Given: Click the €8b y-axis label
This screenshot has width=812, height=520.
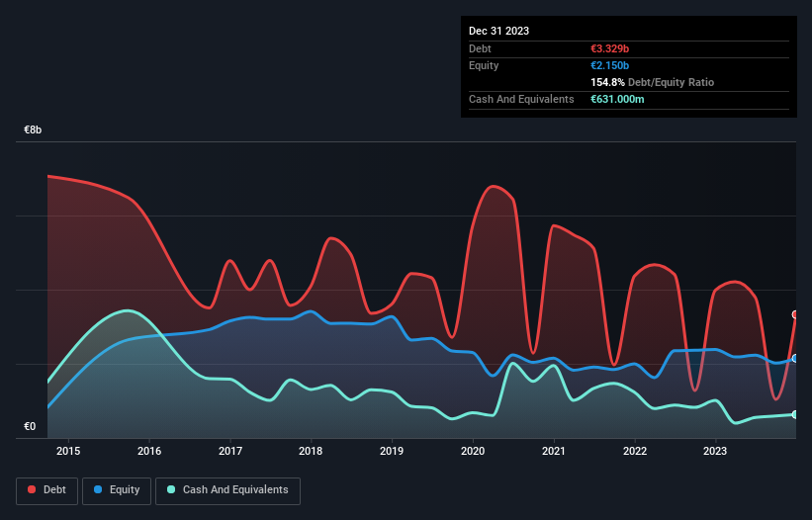Looking at the screenshot, I should click(x=33, y=130).
